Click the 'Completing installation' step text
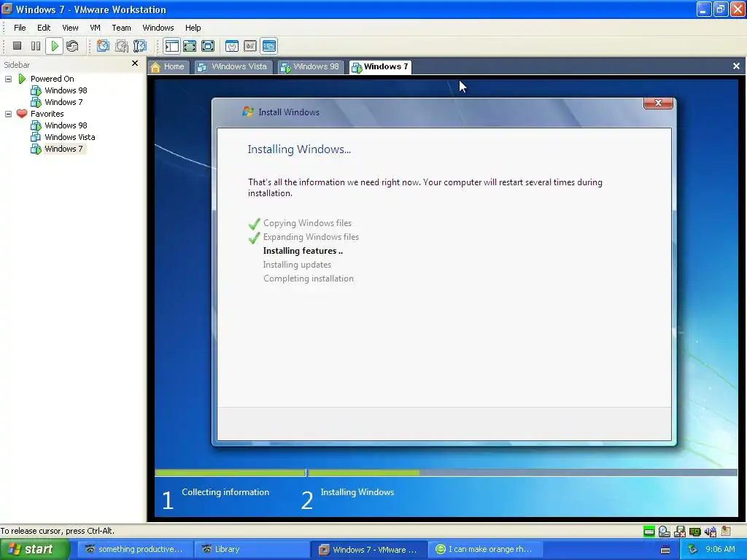This screenshot has width=747, height=560. (x=309, y=279)
